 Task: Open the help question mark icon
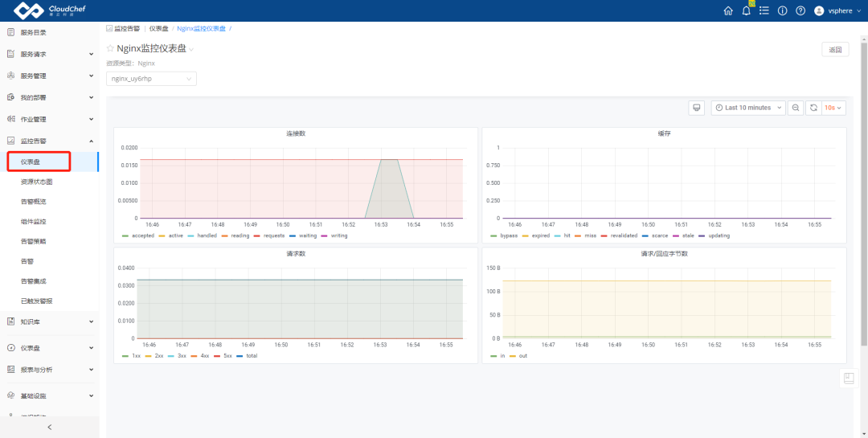click(x=800, y=10)
